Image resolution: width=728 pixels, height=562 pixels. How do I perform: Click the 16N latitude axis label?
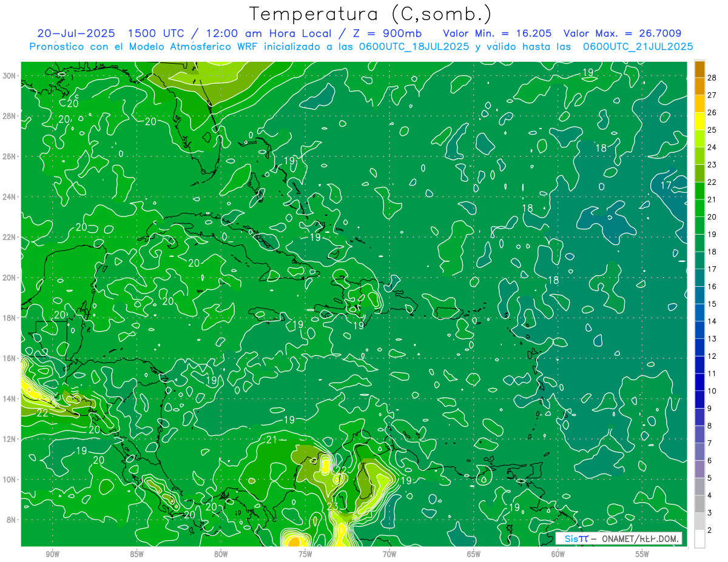[x=10, y=358]
